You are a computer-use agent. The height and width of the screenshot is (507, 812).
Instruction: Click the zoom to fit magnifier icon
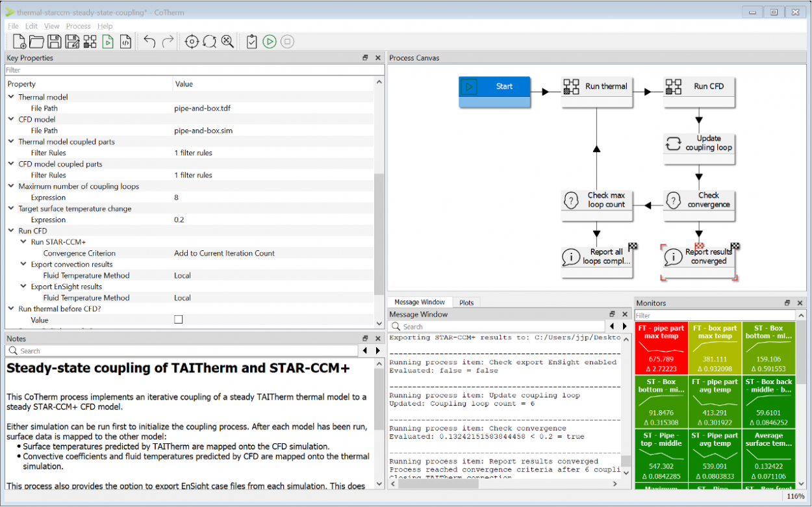point(227,42)
